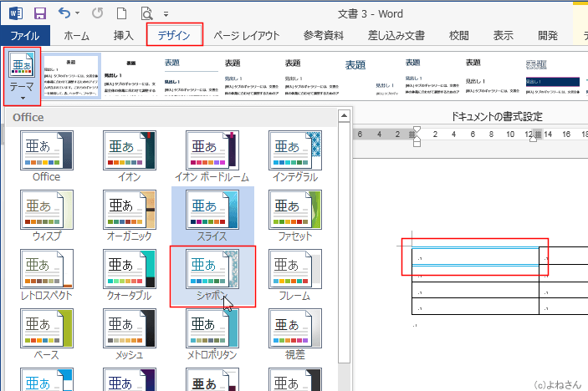Select style set with dark blue heading bar
The image size is (588, 391).
tap(553, 77)
